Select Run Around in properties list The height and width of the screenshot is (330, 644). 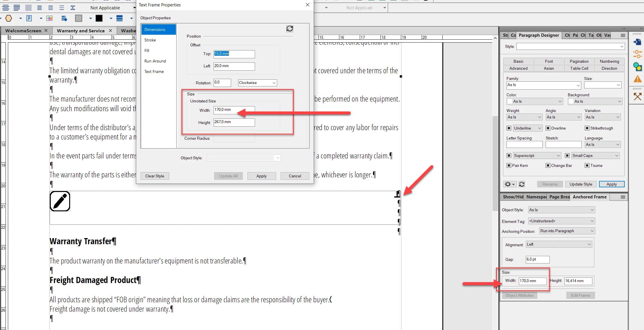[155, 61]
